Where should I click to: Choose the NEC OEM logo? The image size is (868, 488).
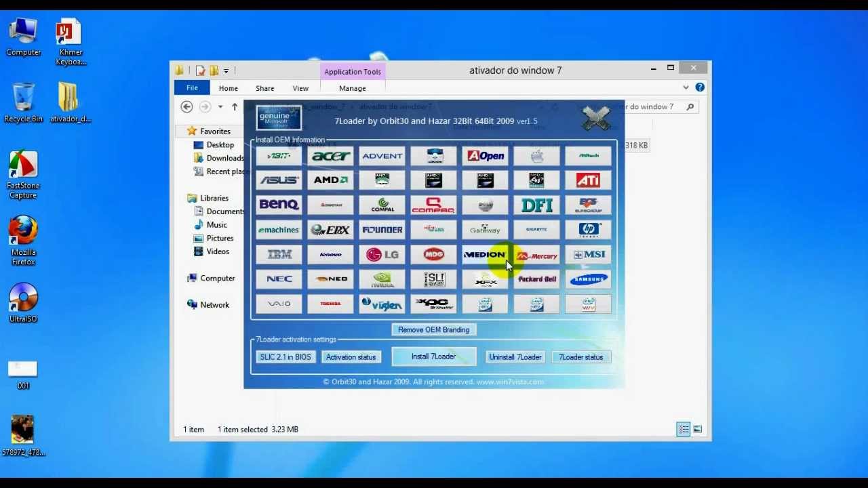[279, 279]
